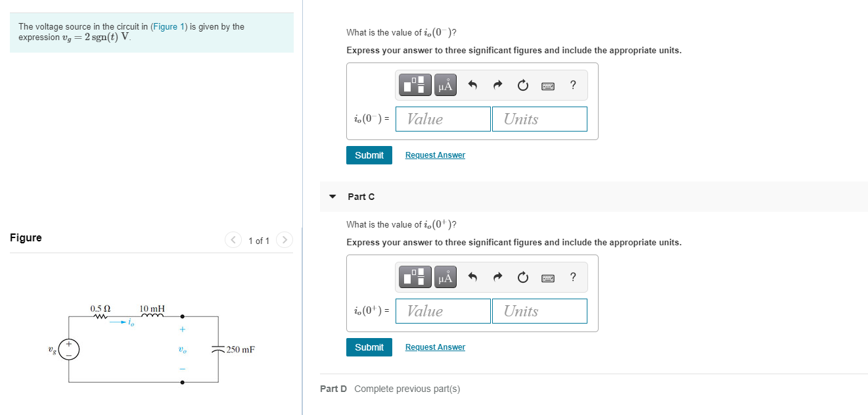Go to next figure with right chevron
Image resolution: width=868 pixels, height=415 pixels.
pos(284,240)
